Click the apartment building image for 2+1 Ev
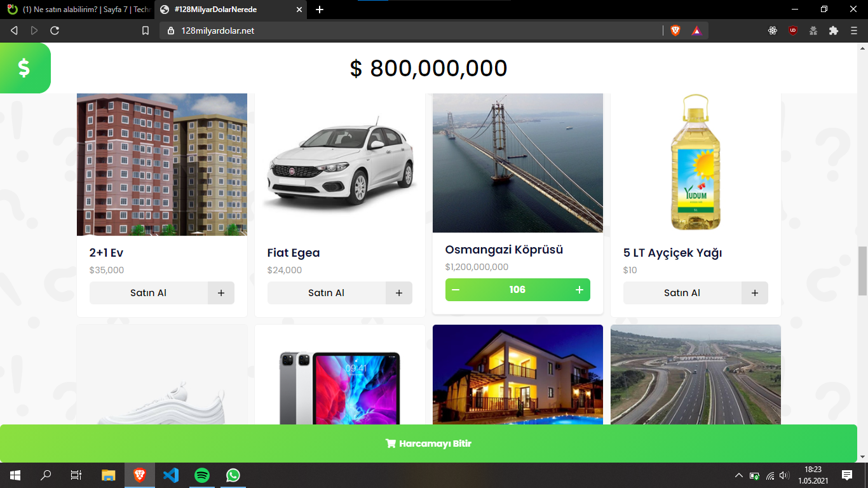The height and width of the screenshot is (488, 868). [162, 165]
